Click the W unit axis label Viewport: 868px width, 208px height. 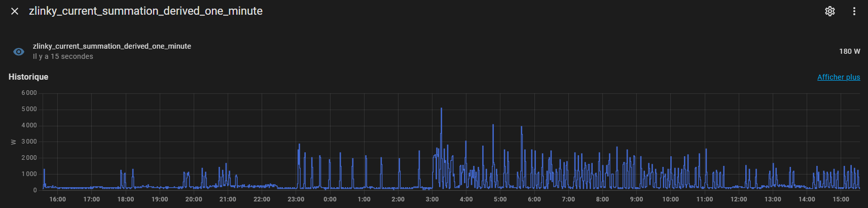coord(14,142)
